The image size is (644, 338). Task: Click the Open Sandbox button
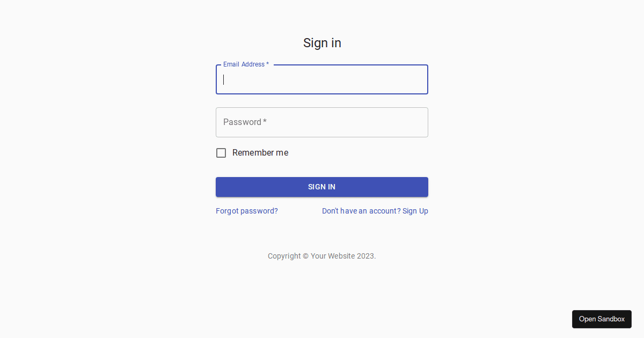click(602, 319)
